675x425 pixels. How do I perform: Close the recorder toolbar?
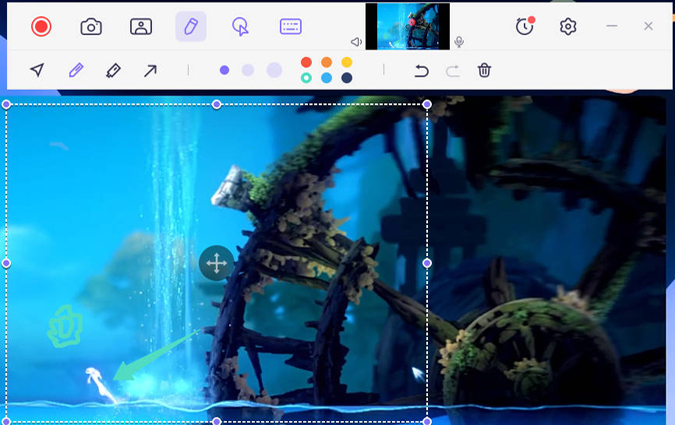tap(648, 26)
